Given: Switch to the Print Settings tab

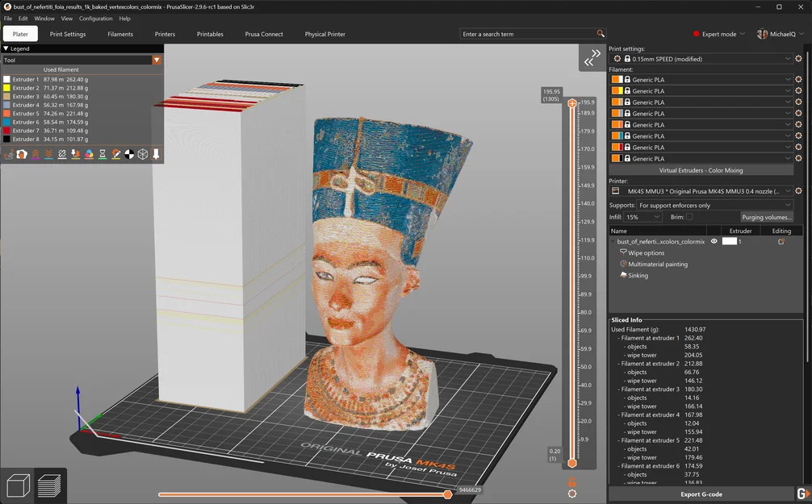Looking at the screenshot, I should [68, 34].
